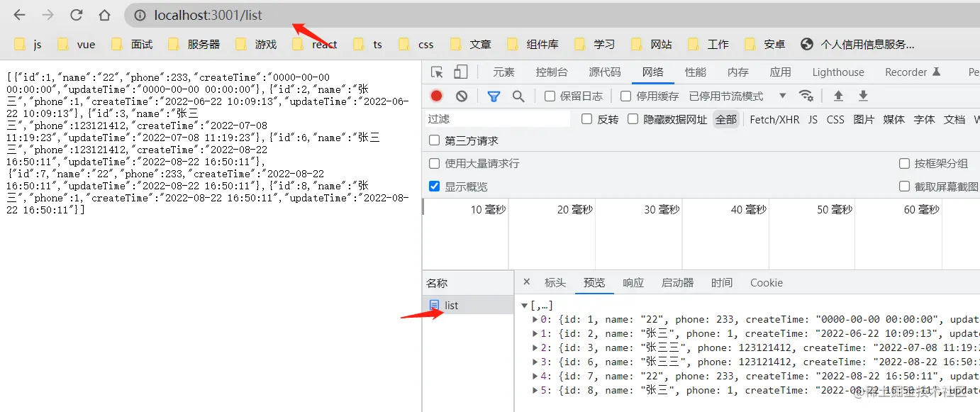Switch to the 源代码 DevTools tab
980x412 pixels.
tap(605, 72)
